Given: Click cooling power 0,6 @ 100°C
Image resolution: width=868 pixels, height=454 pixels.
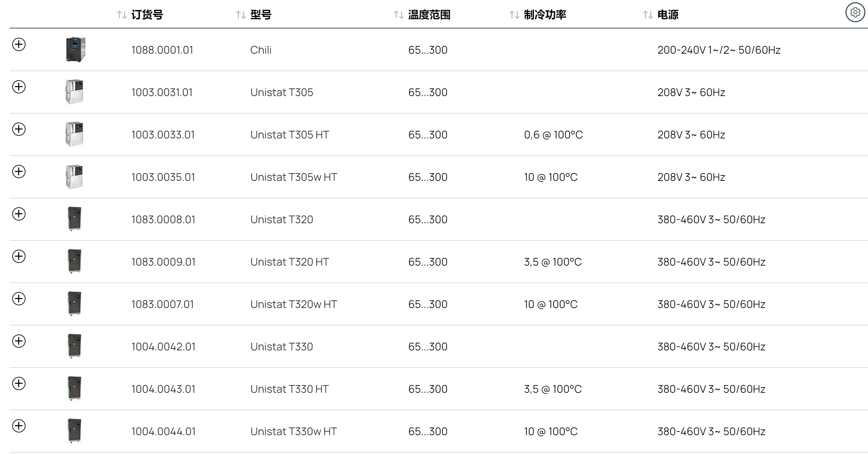Looking at the screenshot, I should tap(553, 135).
